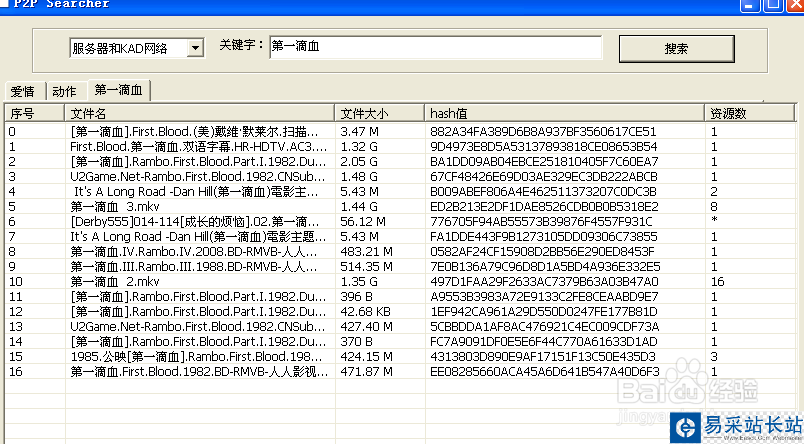
Task: Click hash EE08285660ACA45A6D641B547A40D6F3
Action: [x=545, y=371]
